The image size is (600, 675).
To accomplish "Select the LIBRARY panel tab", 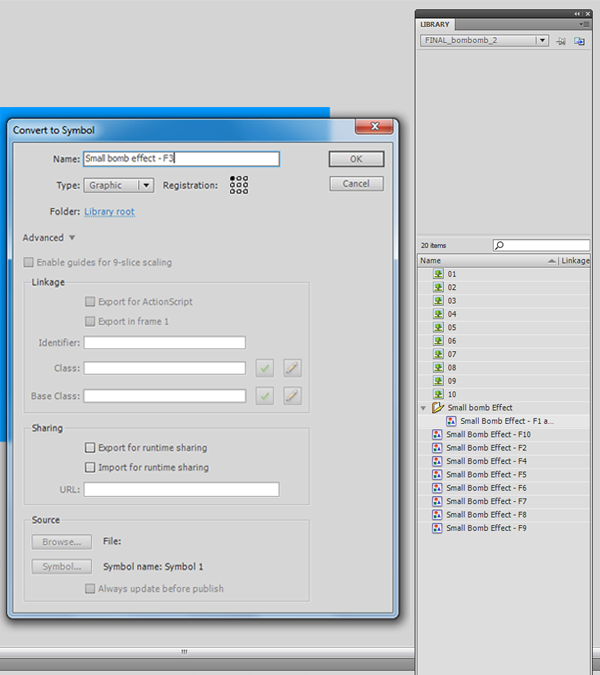I will pyautogui.click(x=435, y=25).
